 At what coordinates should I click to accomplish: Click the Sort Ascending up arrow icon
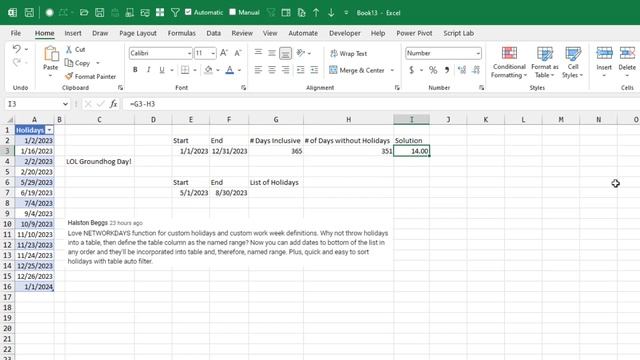point(316,13)
